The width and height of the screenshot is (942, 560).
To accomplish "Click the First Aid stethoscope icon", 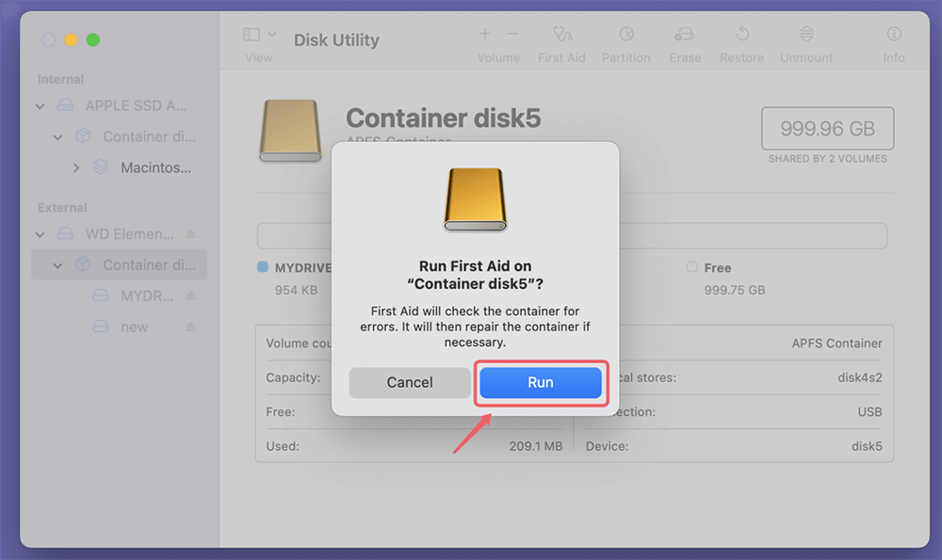I will [x=562, y=35].
